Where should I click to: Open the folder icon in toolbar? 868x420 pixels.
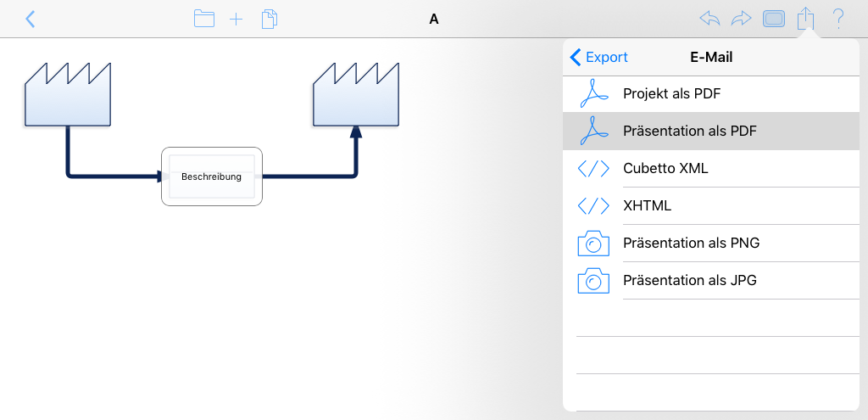coord(204,19)
